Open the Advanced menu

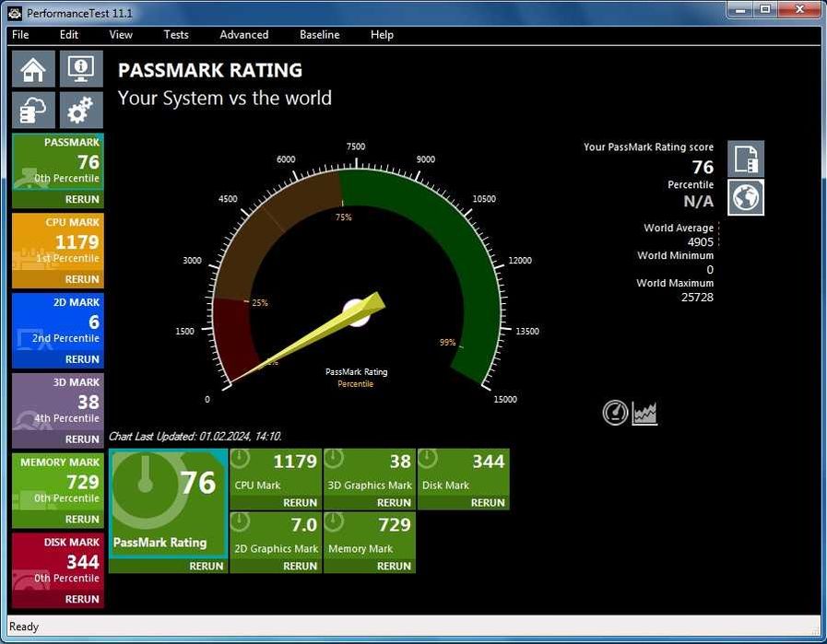pyautogui.click(x=243, y=35)
